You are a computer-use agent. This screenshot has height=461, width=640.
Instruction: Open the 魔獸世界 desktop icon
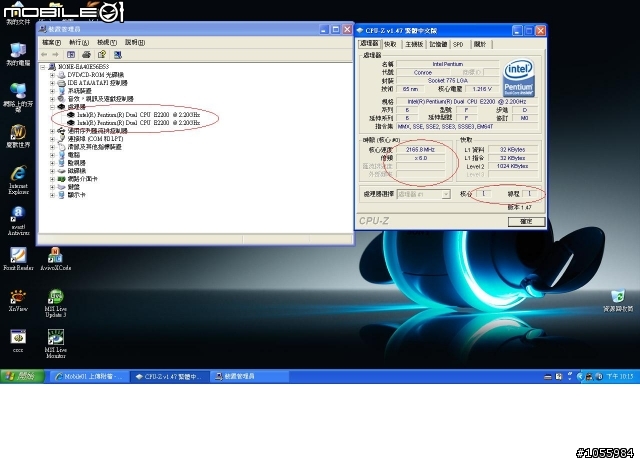tap(18, 137)
